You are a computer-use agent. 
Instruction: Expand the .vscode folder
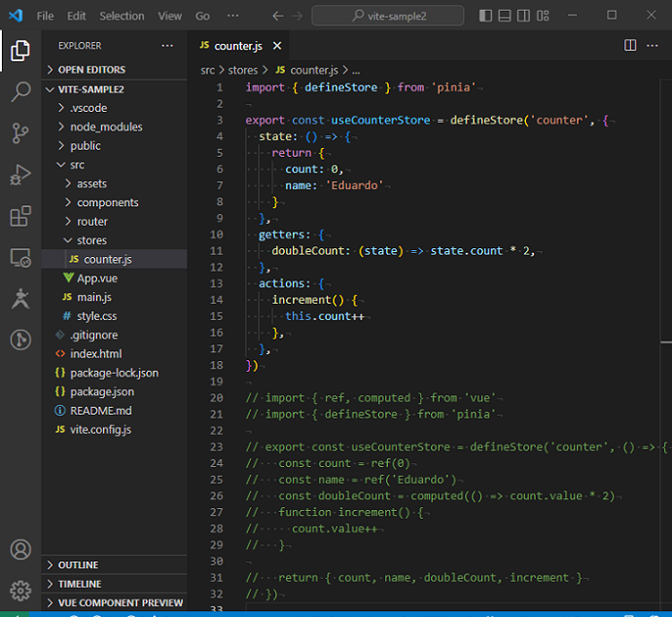tap(114, 108)
